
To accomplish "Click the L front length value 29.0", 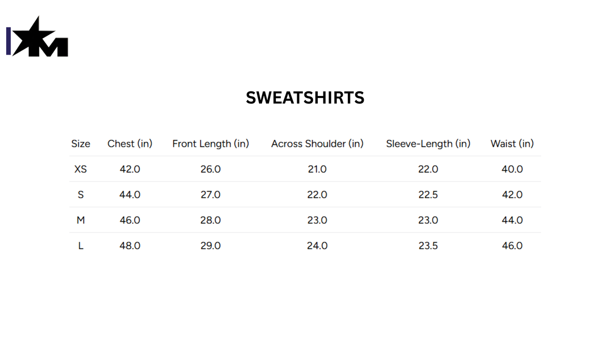I will [210, 246].
